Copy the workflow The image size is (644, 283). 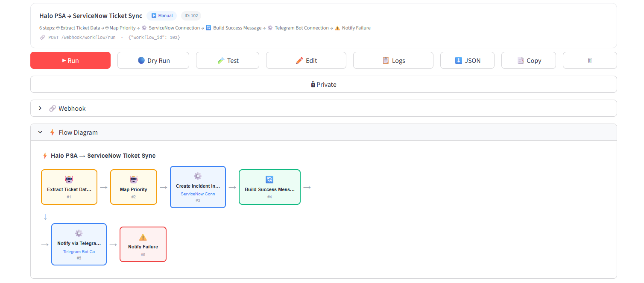(x=529, y=60)
